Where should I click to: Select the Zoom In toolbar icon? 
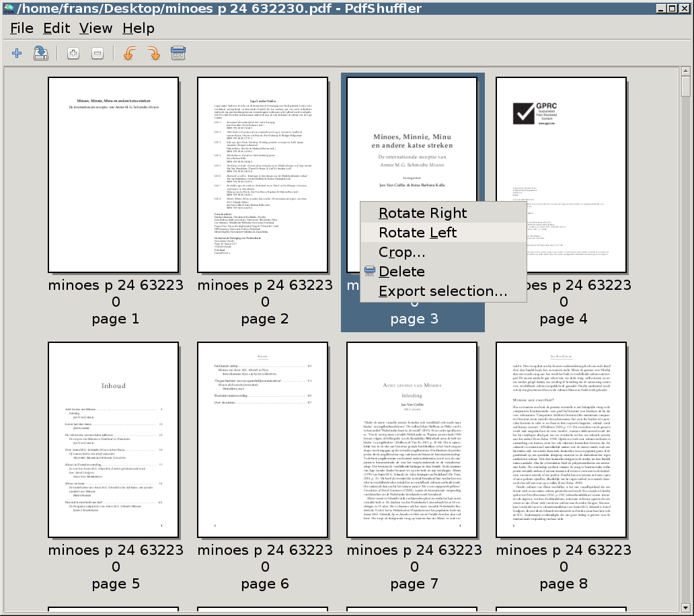(x=73, y=53)
